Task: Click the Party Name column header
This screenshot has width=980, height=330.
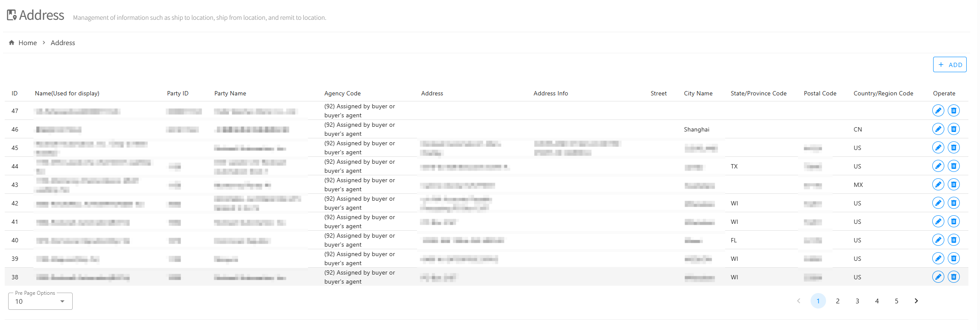Action: click(x=230, y=93)
